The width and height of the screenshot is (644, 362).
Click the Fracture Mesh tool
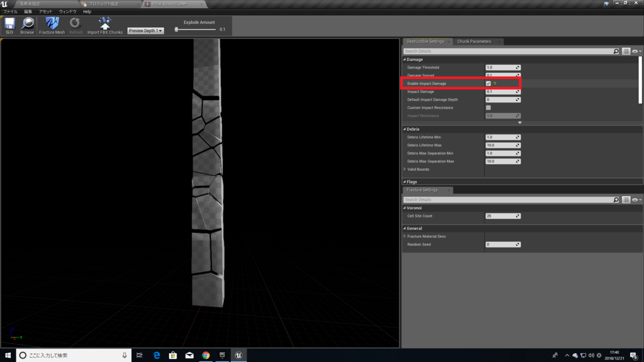point(52,25)
